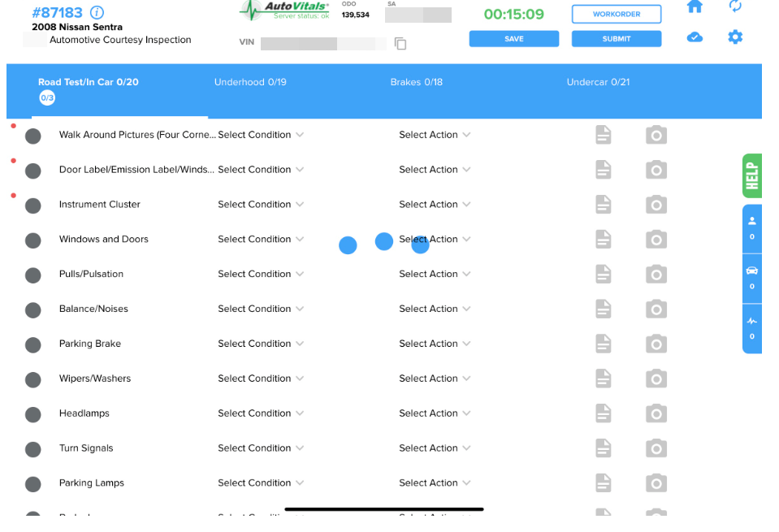The image size is (779, 532).
Task: Toggle the status circle for Windows and Doors
Action: click(x=32, y=240)
